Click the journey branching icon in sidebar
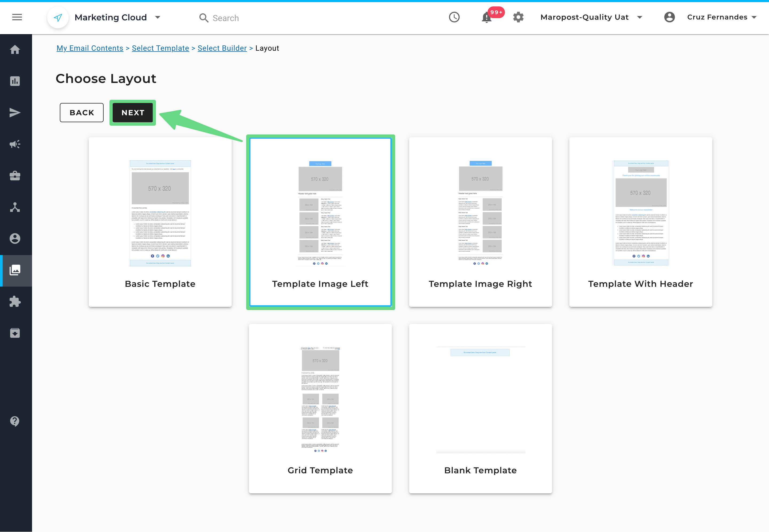The width and height of the screenshot is (769, 532). click(x=15, y=207)
